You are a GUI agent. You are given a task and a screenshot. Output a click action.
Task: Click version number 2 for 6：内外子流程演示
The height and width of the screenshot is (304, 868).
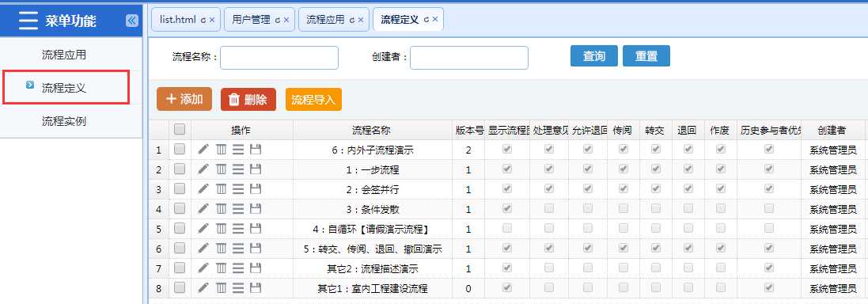click(469, 150)
